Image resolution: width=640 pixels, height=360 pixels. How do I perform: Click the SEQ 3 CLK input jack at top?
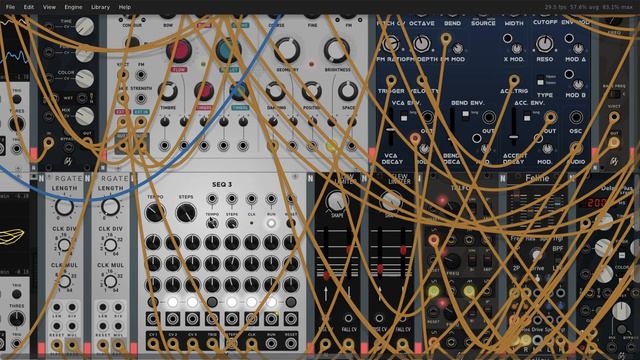click(251, 199)
